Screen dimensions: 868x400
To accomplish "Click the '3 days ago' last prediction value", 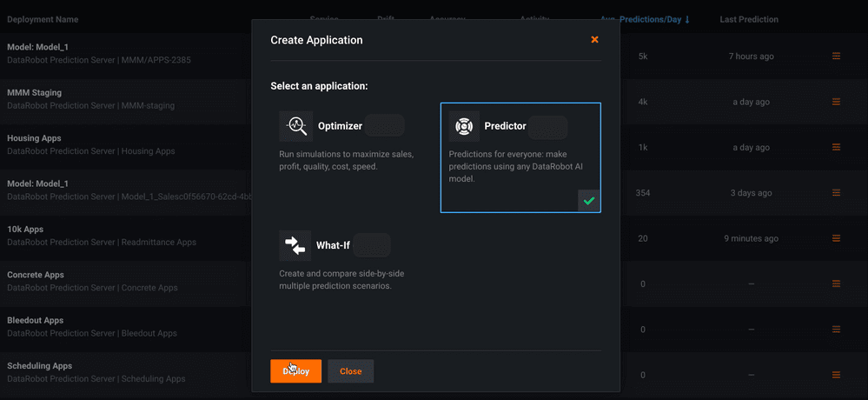I will click(751, 193).
